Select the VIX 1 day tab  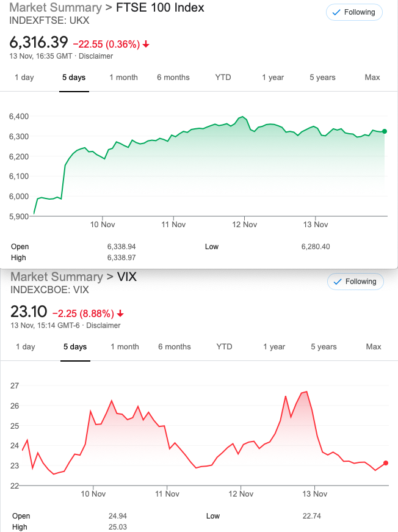coord(26,347)
